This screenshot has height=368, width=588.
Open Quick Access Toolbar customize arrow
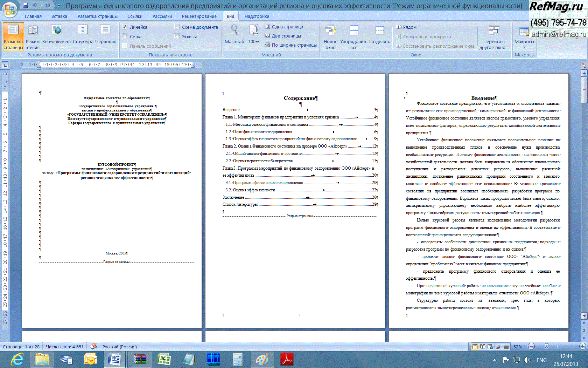click(x=59, y=6)
